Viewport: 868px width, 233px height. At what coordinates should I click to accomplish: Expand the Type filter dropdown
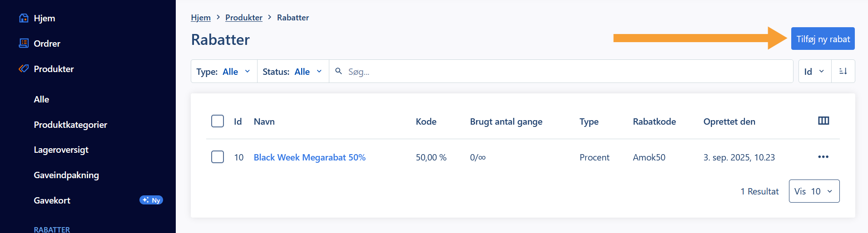pos(223,72)
